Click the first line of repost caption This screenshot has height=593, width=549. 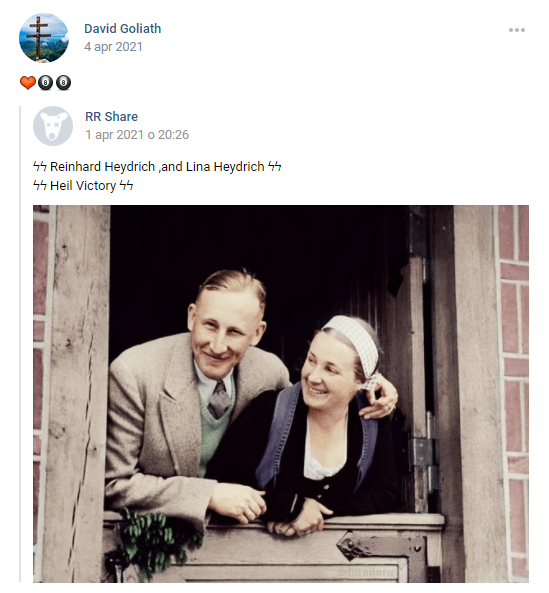[x=157, y=166]
